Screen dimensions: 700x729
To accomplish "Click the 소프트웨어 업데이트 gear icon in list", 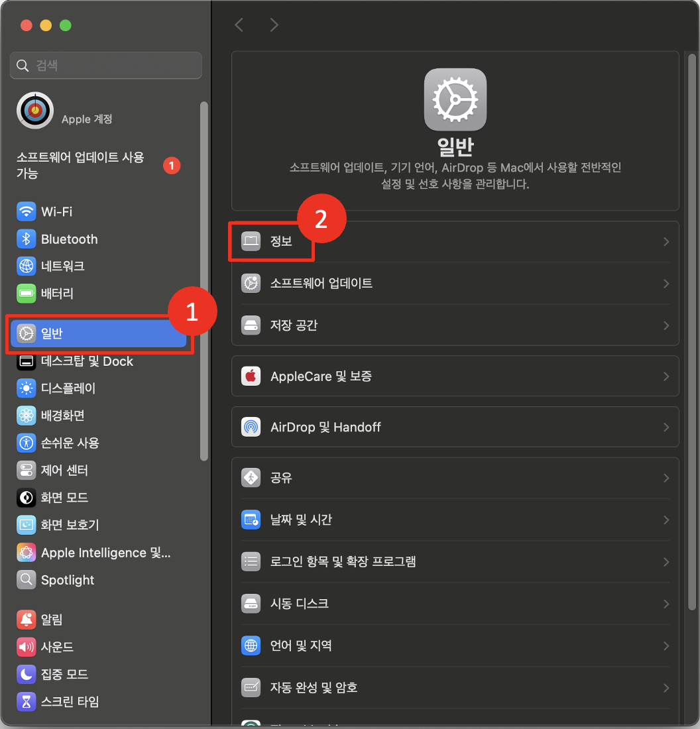I will [x=251, y=283].
